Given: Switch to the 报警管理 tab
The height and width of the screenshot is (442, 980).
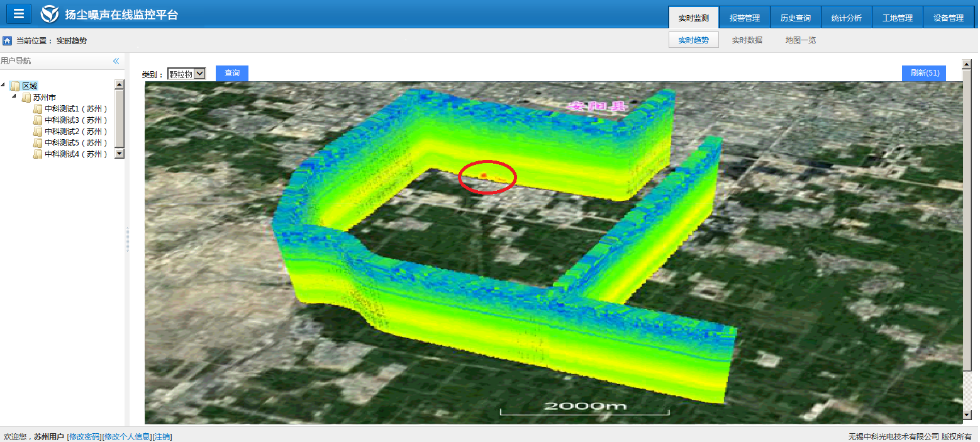Looking at the screenshot, I should click(745, 18).
